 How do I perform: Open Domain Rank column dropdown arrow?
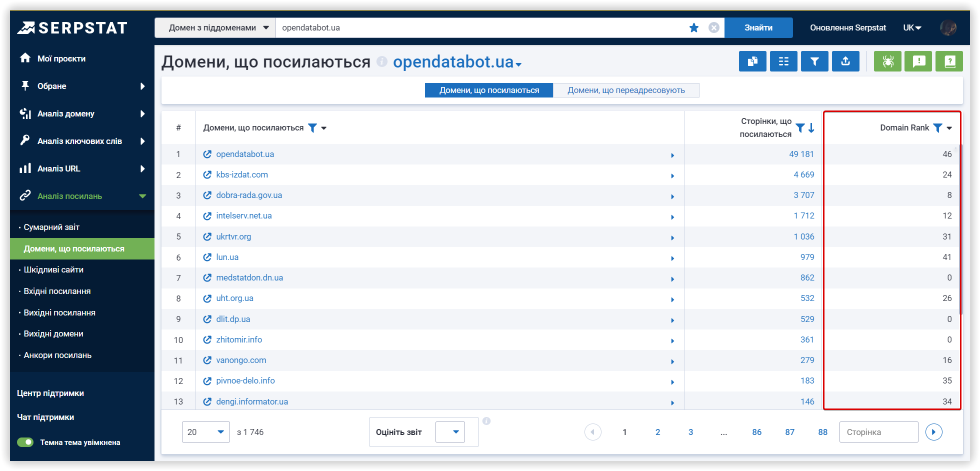coord(949,128)
